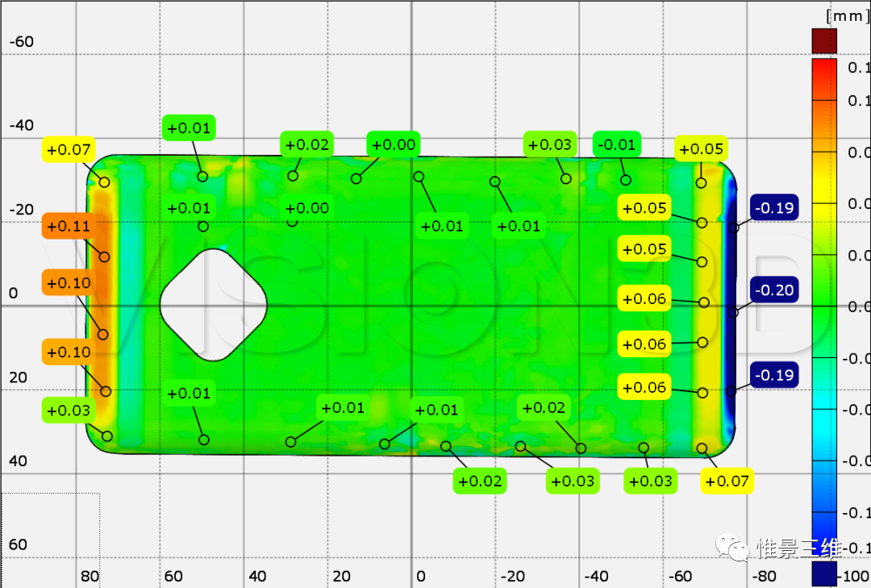Select the orange +0.11 deviation label
The height and width of the screenshot is (588, 871).
point(69,226)
